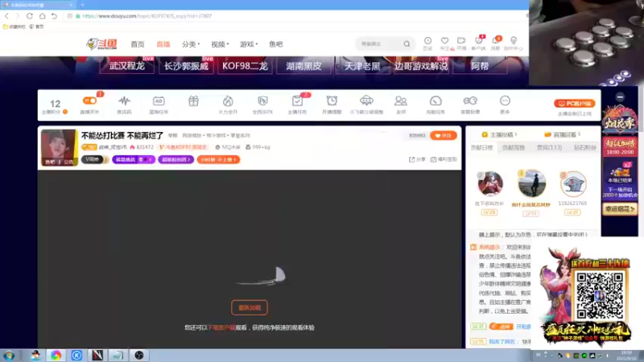Open the black V pill badge below the title
Screen dimensions: 644x362
point(95,159)
